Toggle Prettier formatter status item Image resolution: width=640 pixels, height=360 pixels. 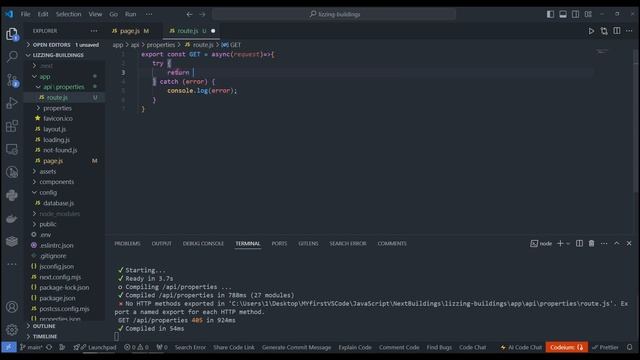click(605, 347)
